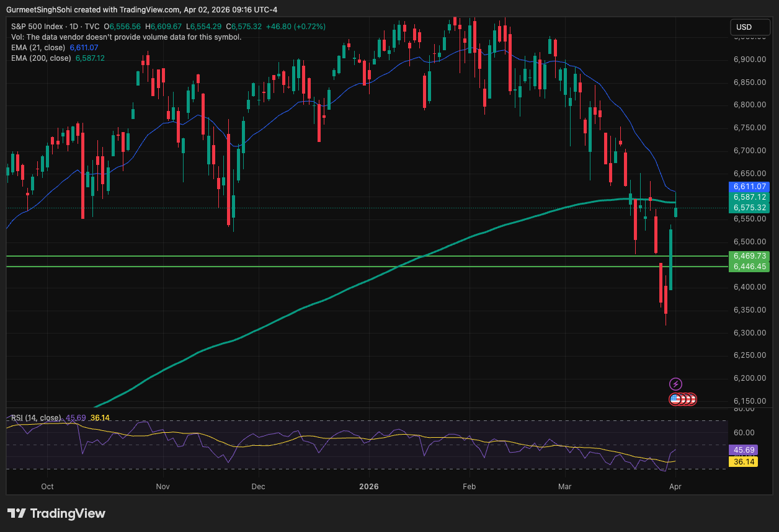Click the yellow 36.14 RSI average label
Viewport: 779px width, 532px height.
tap(744, 461)
